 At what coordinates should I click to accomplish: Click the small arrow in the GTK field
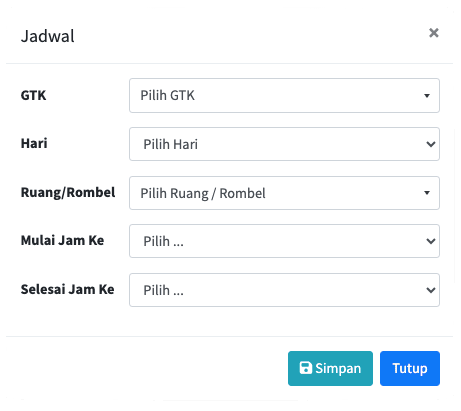(x=427, y=96)
